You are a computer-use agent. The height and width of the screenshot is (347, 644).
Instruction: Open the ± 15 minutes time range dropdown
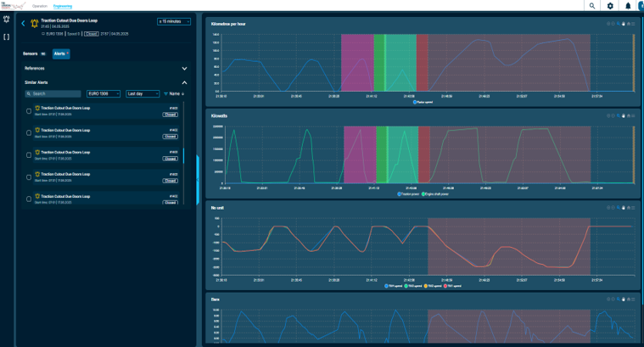(174, 21)
